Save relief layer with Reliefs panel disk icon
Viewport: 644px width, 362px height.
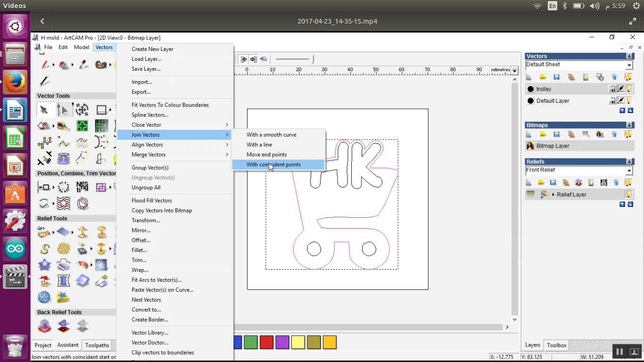click(553, 182)
